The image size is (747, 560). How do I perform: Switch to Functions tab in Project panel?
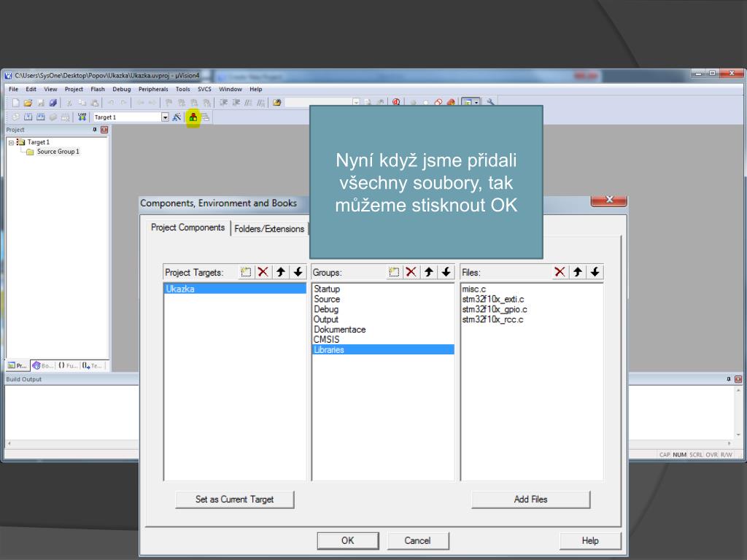tap(68, 366)
